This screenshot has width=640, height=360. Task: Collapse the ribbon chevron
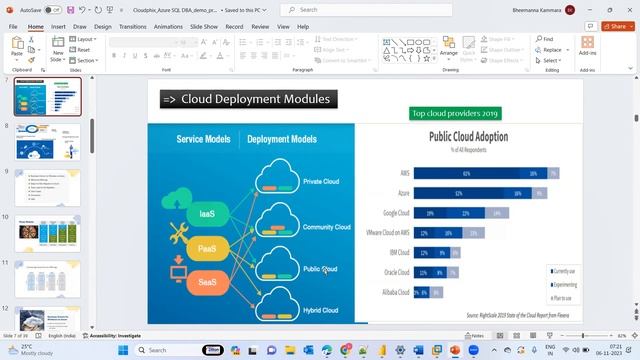[x=631, y=69]
